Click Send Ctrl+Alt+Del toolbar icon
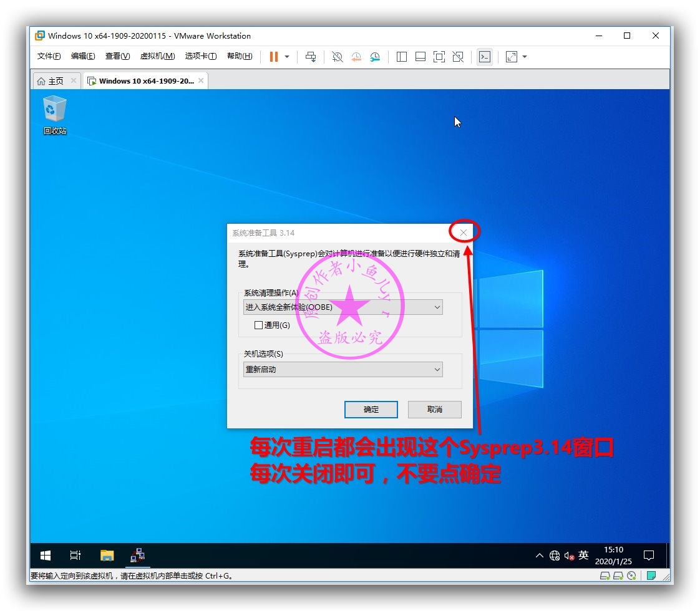Image resolution: width=700 pixels, height=611 pixels. [311, 57]
